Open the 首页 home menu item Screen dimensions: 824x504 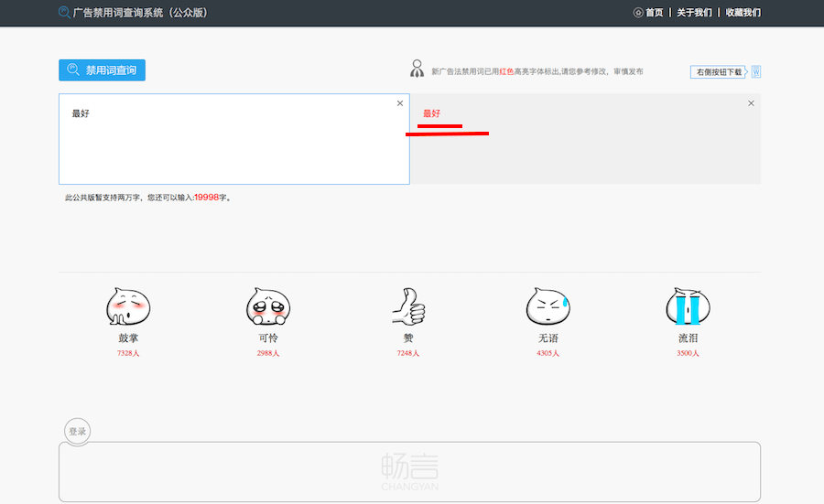click(x=648, y=13)
